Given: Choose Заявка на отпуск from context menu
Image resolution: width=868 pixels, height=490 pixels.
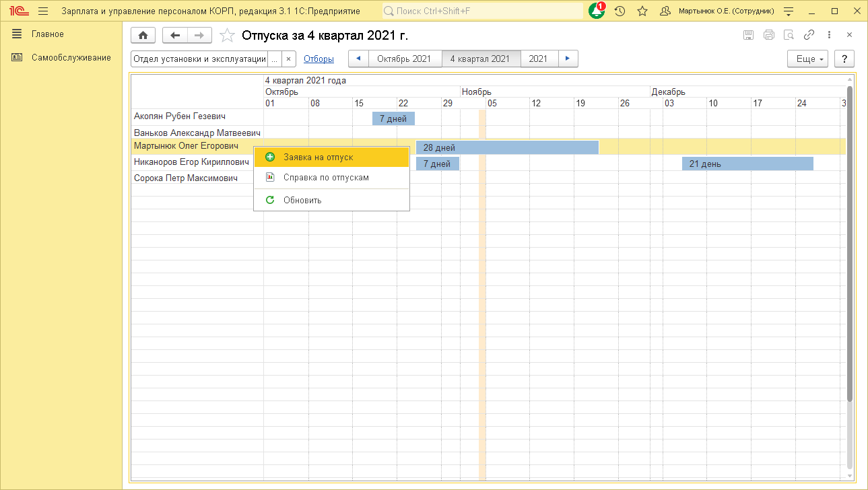Looking at the screenshot, I should tap(332, 157).
